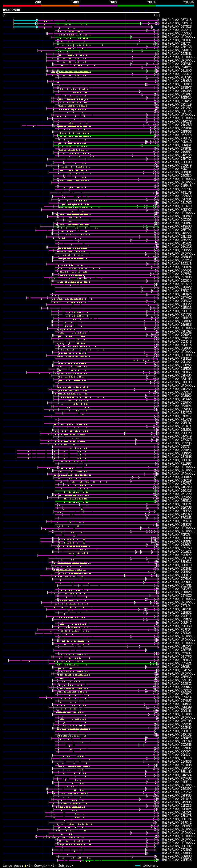Click the orange ~40% legend segment
The height and width of the screenshot is (868, 197).
pyautogui.click(x=60, y=6)
